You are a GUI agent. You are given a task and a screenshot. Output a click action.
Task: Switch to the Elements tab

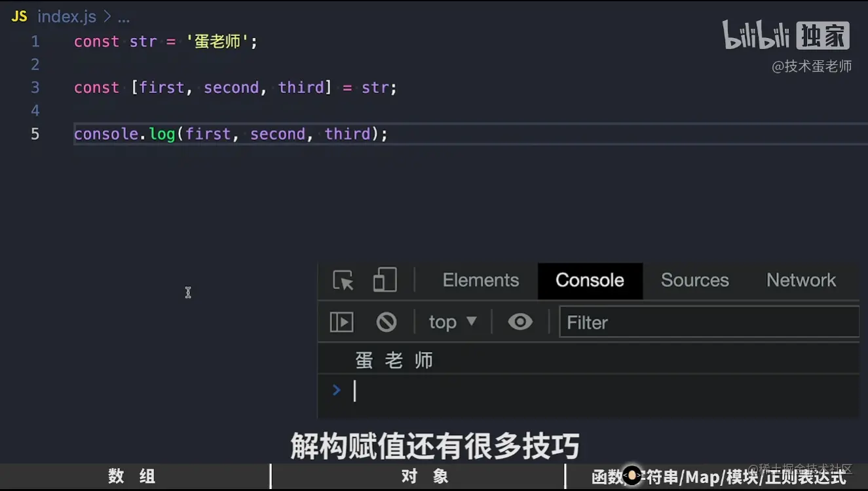[x=481, y=280]
